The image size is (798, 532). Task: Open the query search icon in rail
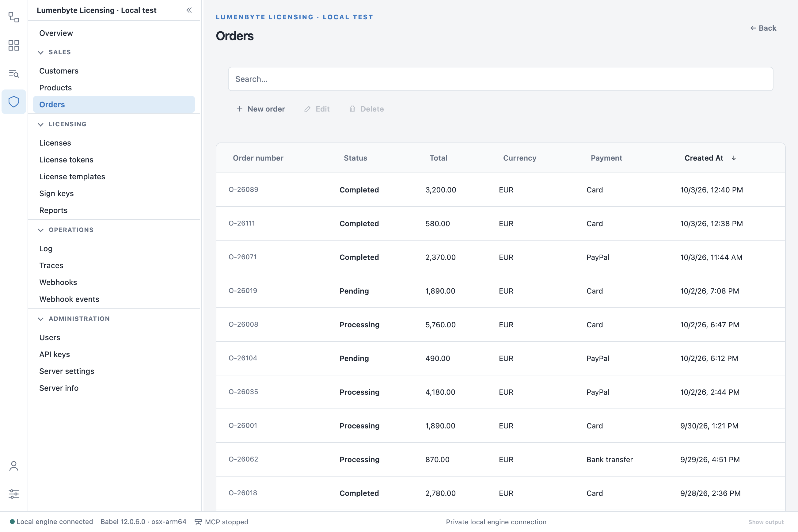[x=13, y=73]
